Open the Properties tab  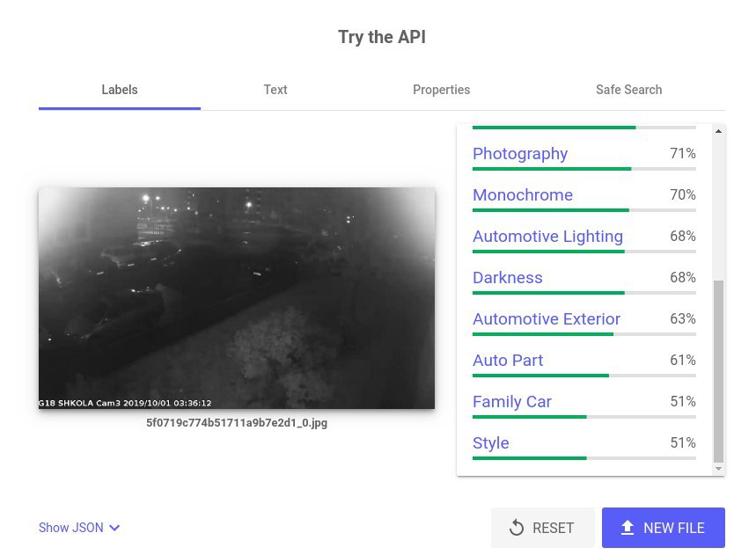coord(441,90)
